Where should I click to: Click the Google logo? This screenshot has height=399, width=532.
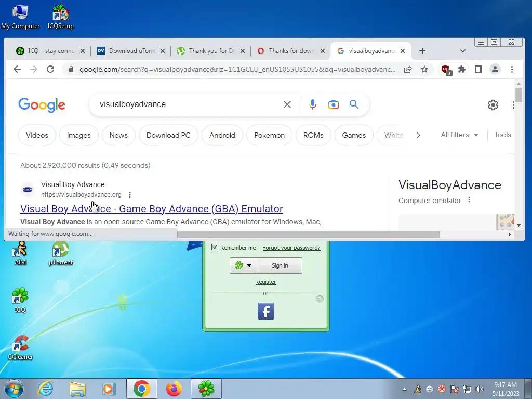pyautogui.click(x=42, y=105)
